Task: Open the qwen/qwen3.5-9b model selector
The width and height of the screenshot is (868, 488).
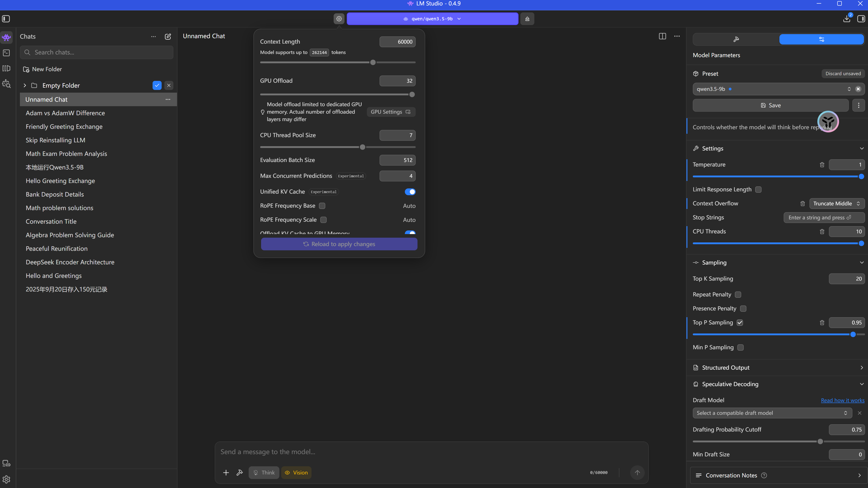Action: point(432,19)
